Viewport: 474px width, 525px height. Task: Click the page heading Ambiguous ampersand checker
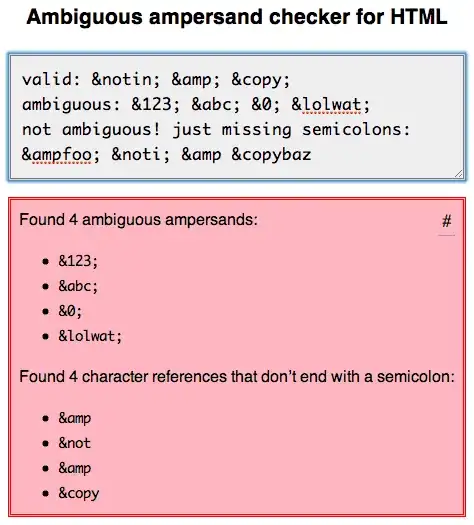click(x=237, y=17)
